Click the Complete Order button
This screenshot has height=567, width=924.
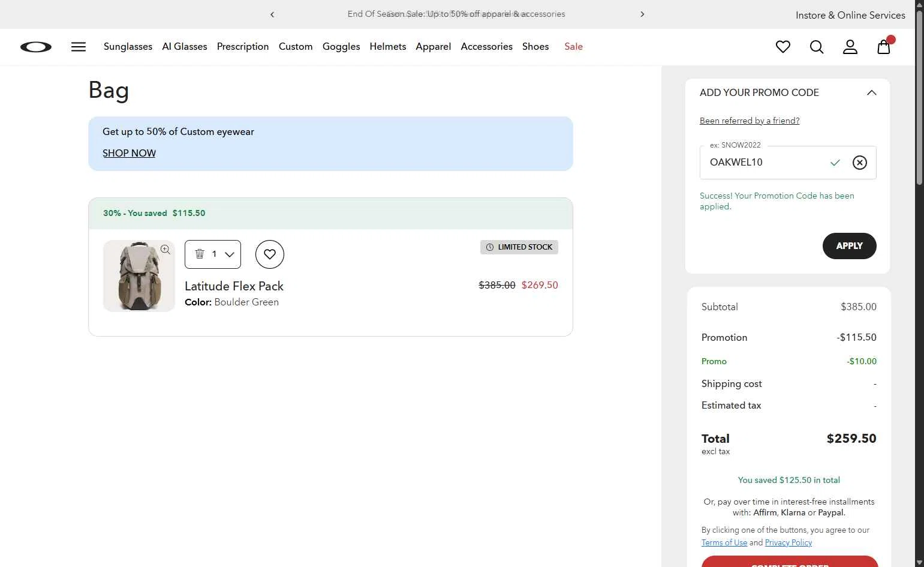(790, 562)
